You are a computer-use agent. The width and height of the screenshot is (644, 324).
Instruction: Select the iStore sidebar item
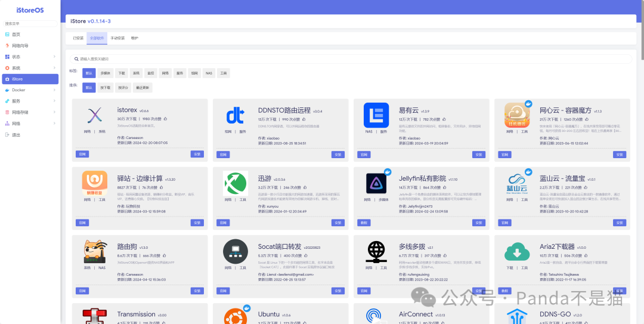pyautogui.click(x=30, y=79)
